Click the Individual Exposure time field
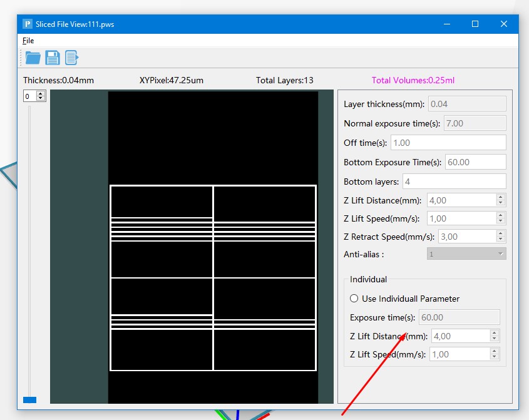The height and width of the screenshot is (420, 529). point(459,317)
